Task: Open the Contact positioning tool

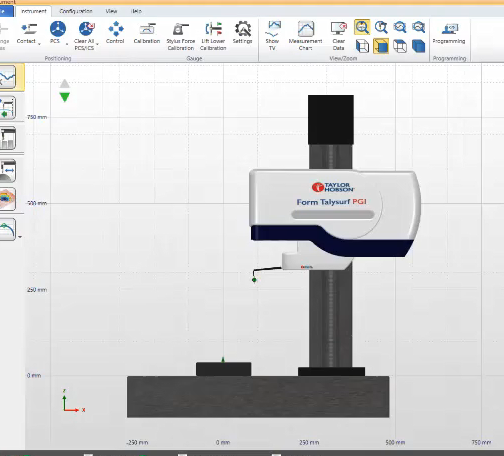Action: pyautogui.click(x=27, y=33)
